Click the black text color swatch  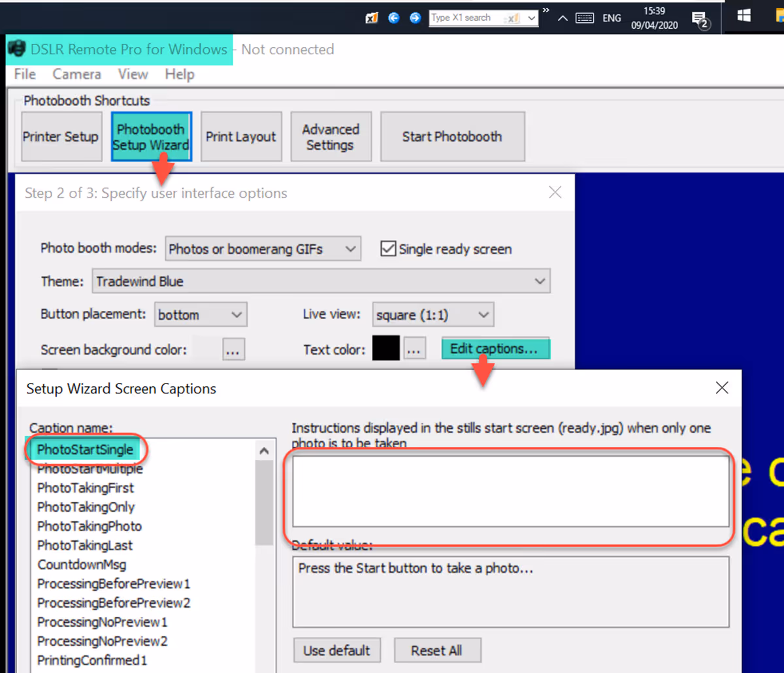click(386, 349)
